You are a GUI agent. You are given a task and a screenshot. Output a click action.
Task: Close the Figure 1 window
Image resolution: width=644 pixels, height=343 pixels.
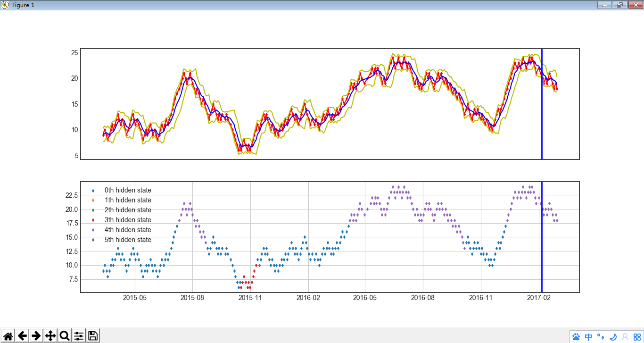coord(635,5)
